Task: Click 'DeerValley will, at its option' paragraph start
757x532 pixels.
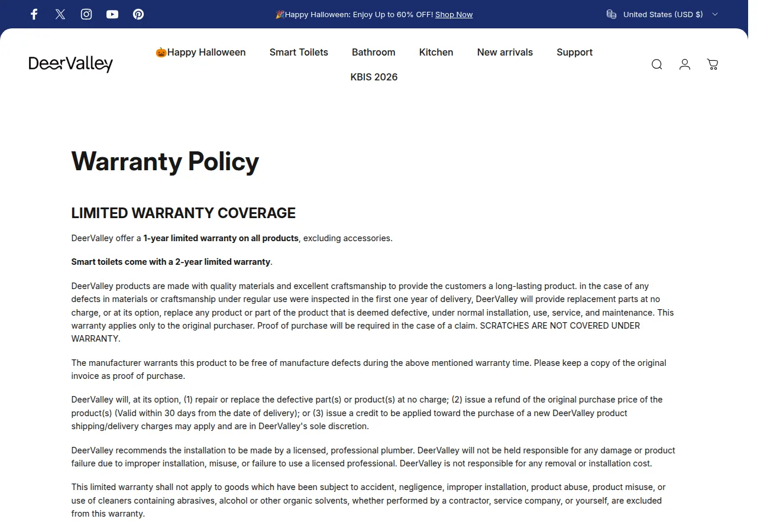Action: [127, 400]
